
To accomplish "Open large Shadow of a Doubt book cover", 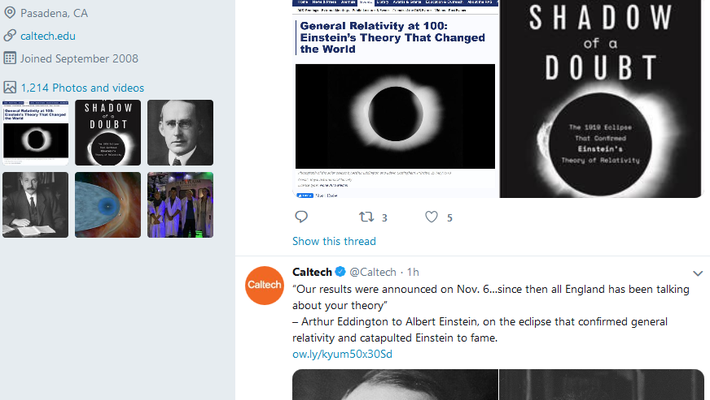I will [600, 98].
